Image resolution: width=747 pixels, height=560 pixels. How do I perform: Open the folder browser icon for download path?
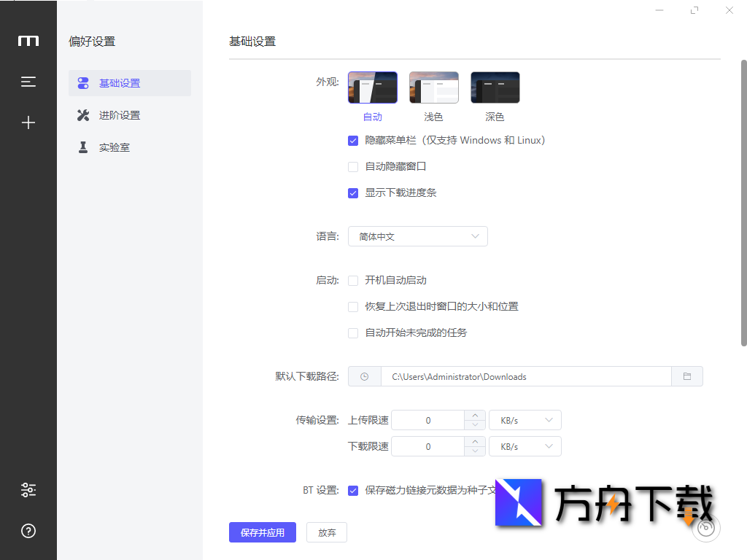tap(686, 376)
